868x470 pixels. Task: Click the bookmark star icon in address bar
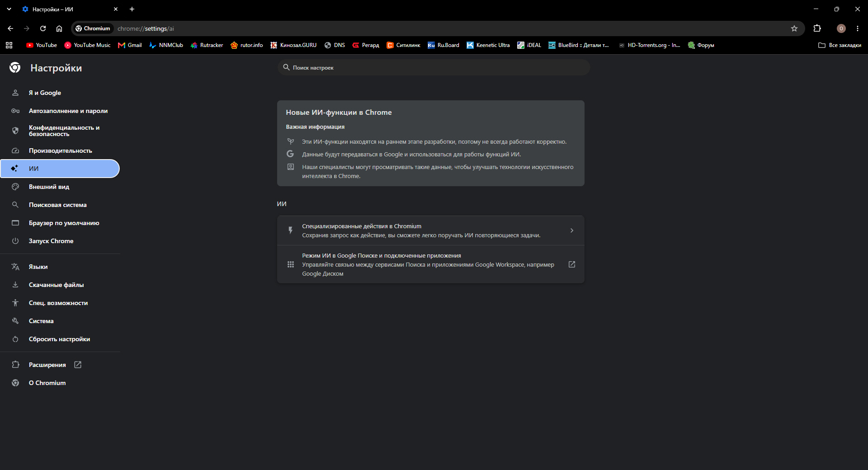pyautogui.click(x=794, y=28)
